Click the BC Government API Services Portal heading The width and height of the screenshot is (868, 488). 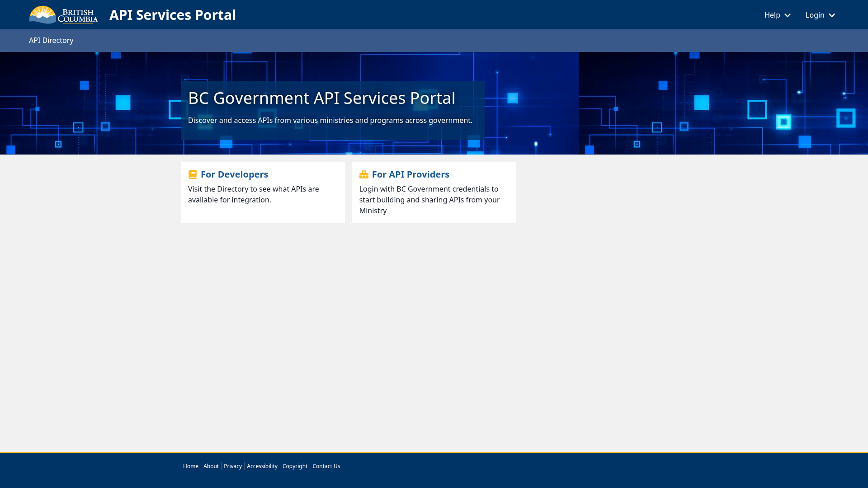point(322,98)
